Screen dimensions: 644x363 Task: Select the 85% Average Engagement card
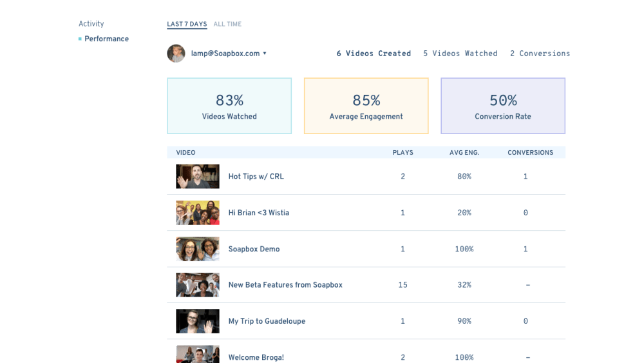[x=366, y=106]
